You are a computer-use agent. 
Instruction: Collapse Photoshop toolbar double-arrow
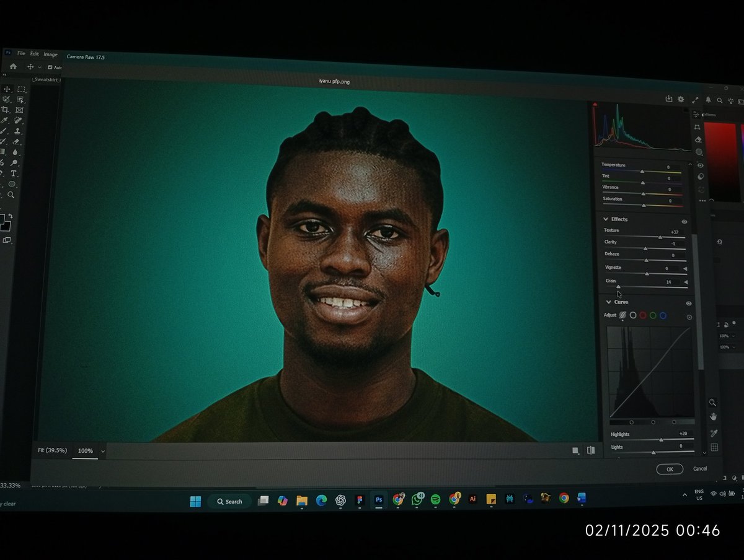pyautogui.click(x=5, y=75)
